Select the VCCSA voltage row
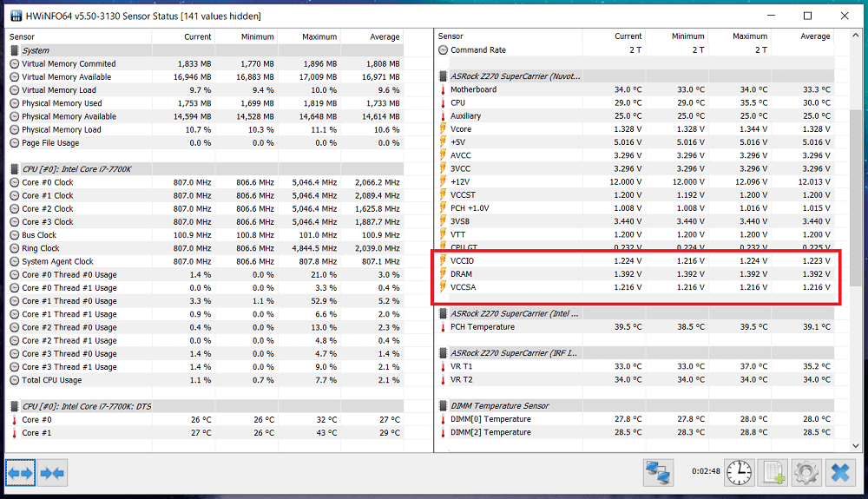 (635, 287)
